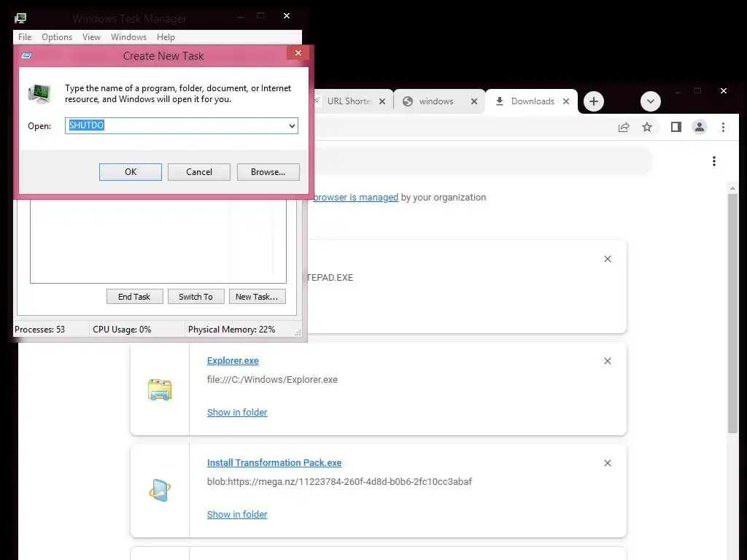747x560 pixels.
Task: Click the CPU Usage: 0% status text
Action: click(x=122, y=330)
